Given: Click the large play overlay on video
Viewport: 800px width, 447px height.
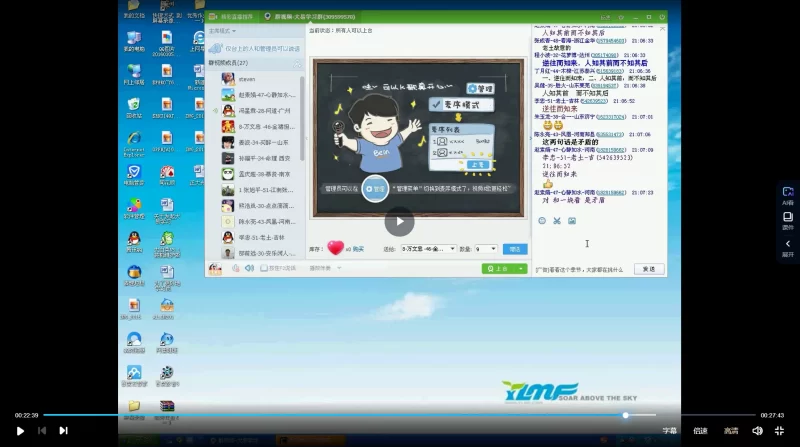Looking at the screenshot, I should coord(399,222).
